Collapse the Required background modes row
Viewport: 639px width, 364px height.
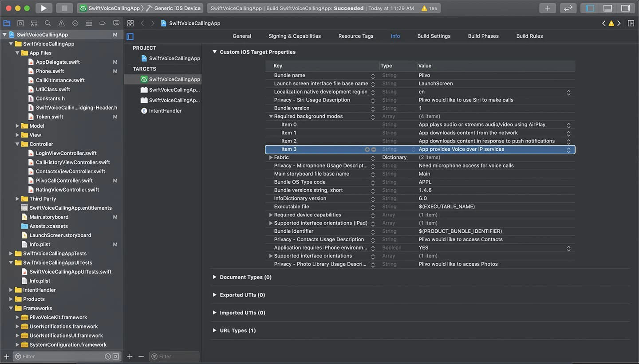pos(271,117)
